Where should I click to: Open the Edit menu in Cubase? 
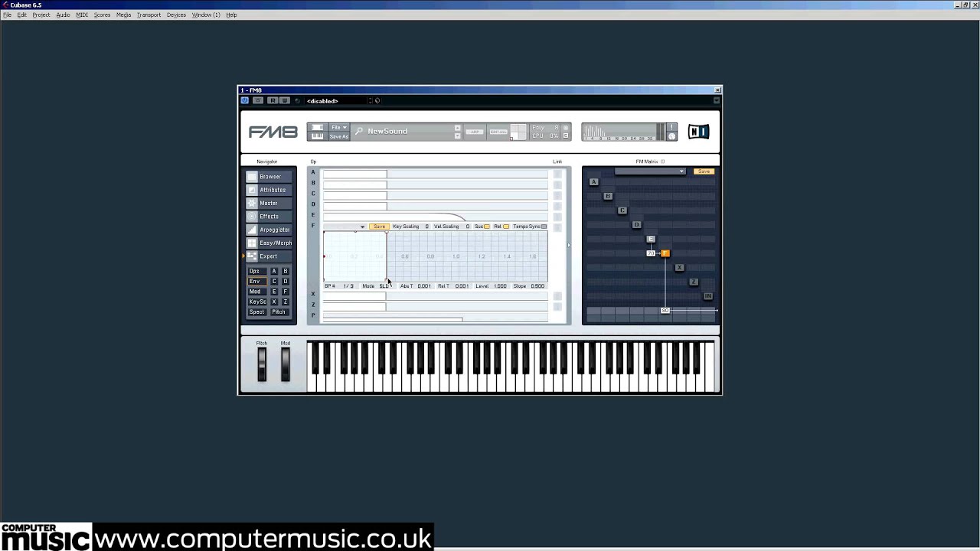22,15
